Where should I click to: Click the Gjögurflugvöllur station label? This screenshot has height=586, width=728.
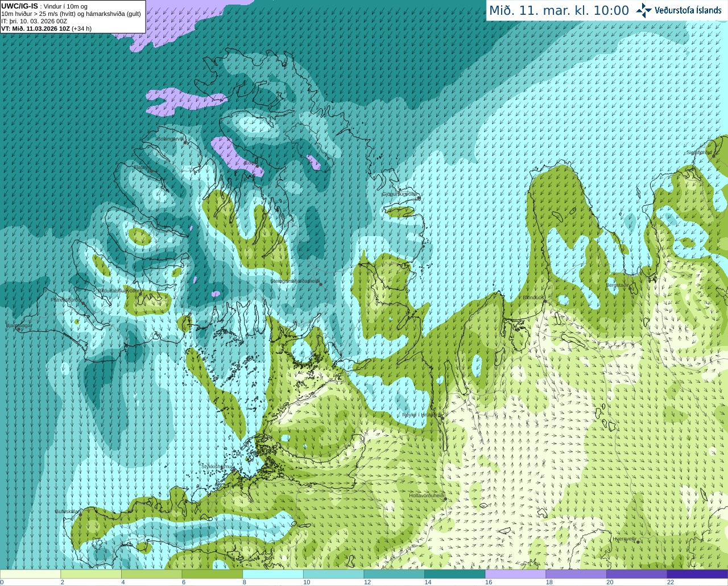pos(400,195)
